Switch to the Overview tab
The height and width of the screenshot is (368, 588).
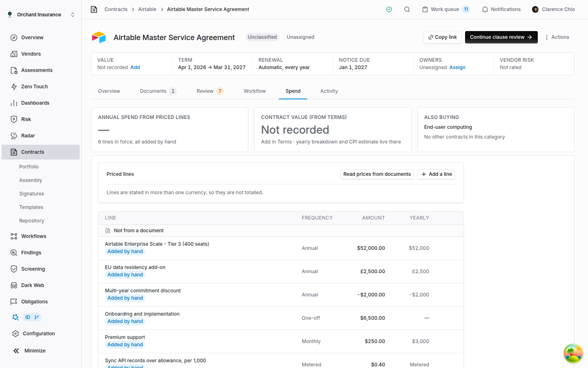click(109, 91)
